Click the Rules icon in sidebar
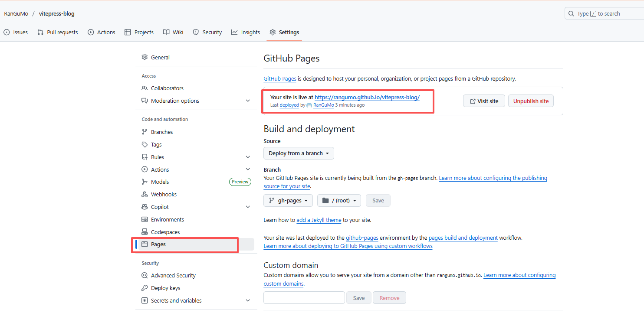The height and width of the screenshot is (316, 644). pyautogui.click(x=145, y=157)
